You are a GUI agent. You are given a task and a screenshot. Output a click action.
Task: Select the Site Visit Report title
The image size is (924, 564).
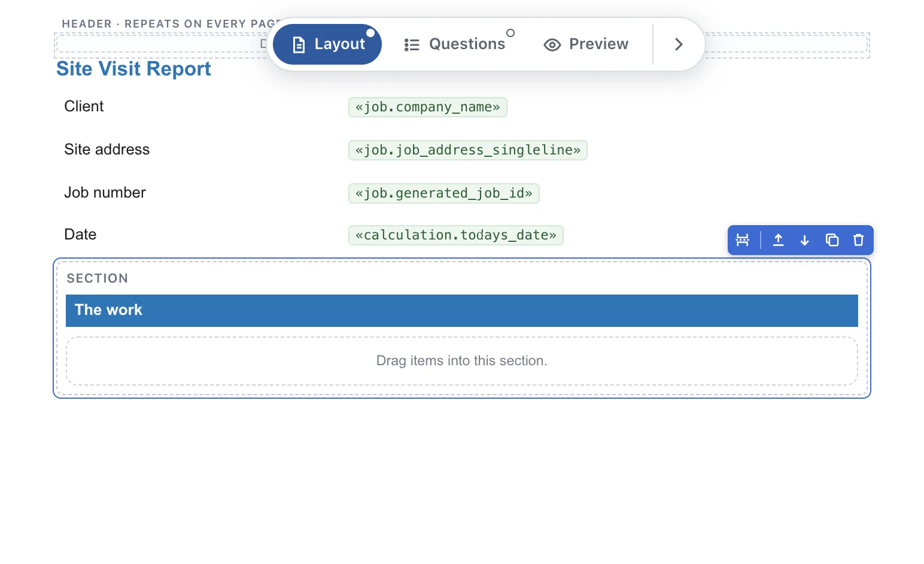133,69
